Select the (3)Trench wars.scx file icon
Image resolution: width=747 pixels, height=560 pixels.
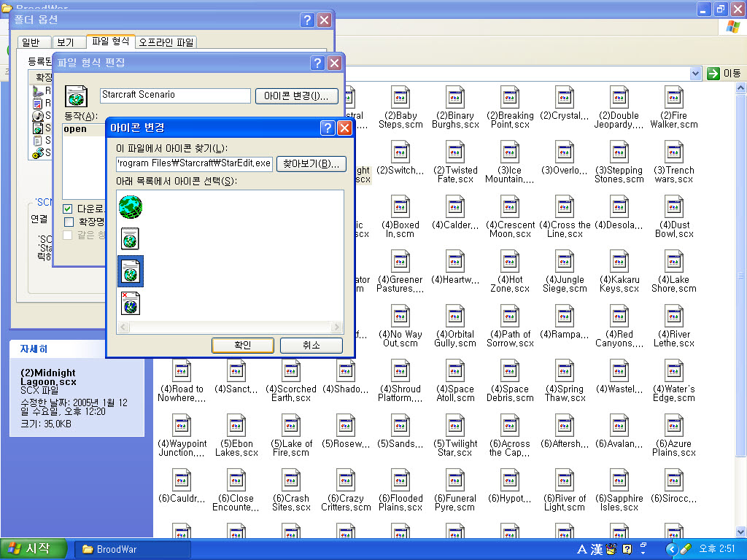[x=674, y=152]
